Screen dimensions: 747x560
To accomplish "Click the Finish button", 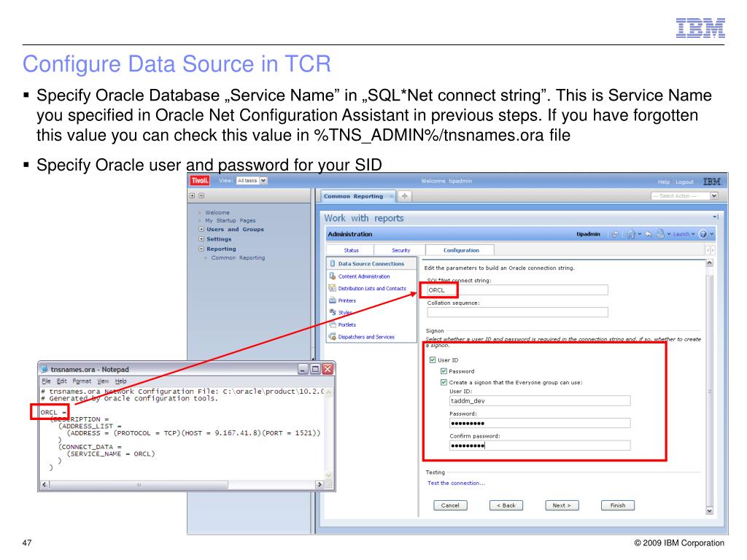I will click(x=617, y=505).
